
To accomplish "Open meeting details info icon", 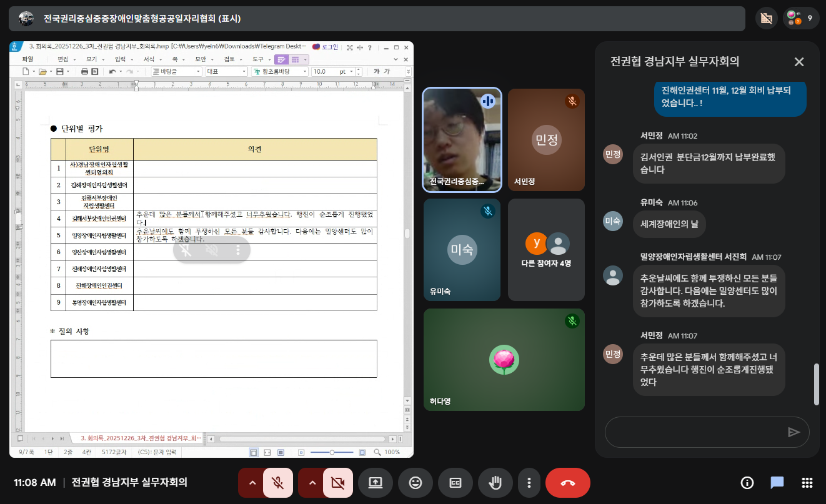I will pos(747,483).
